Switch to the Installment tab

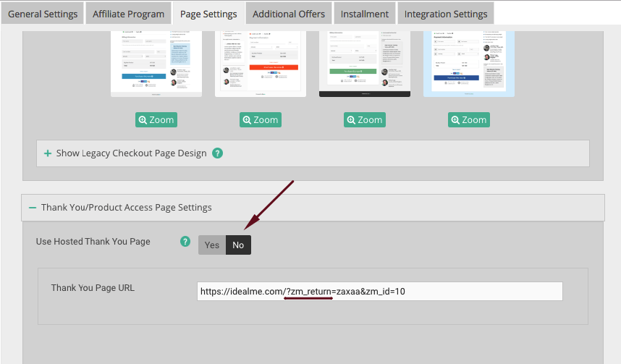pos(365,14)
